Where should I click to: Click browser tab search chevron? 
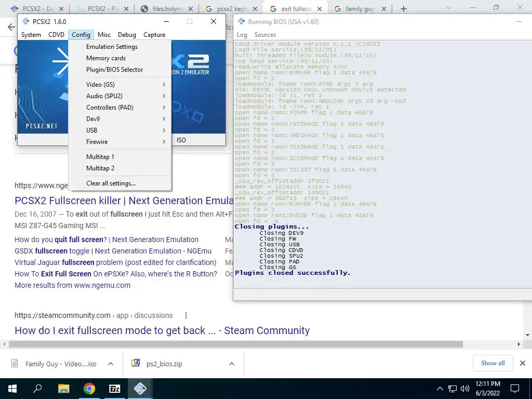pos(448,7)
